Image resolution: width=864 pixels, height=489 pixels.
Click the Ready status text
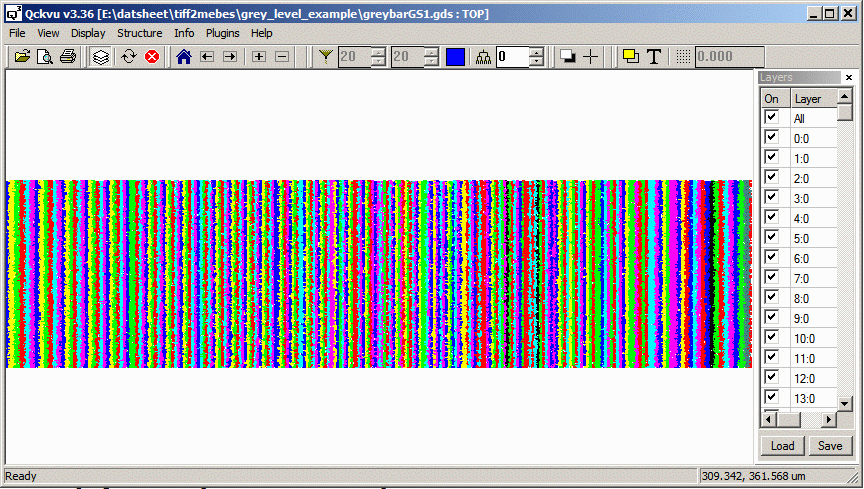point(20,476)
